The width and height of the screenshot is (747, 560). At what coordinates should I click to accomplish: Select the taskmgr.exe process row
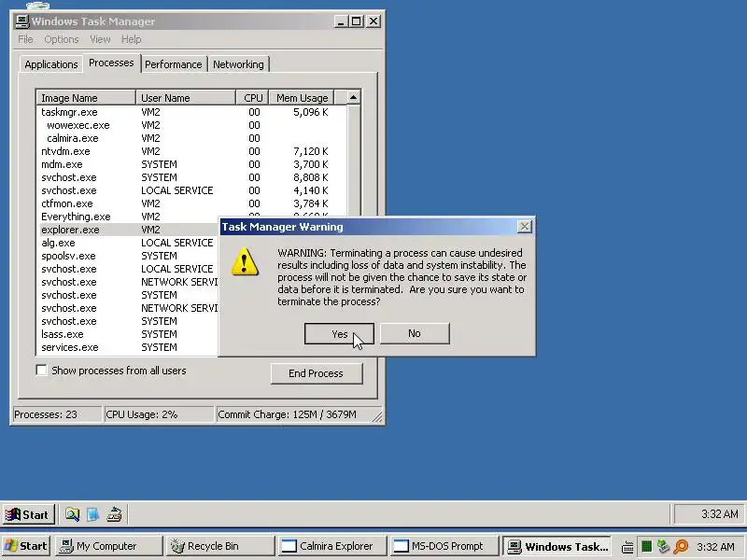(x=191, y=112)
